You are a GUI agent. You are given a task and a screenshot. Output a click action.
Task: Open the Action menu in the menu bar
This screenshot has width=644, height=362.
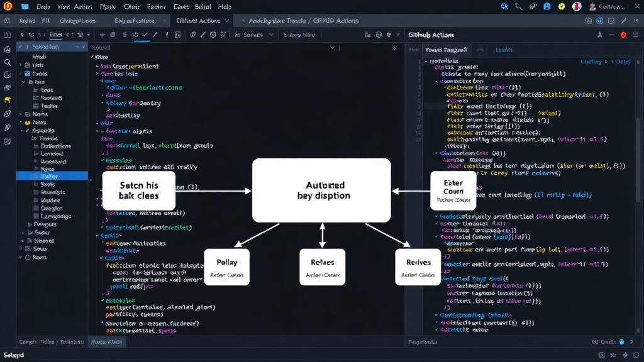pos(83,6)
